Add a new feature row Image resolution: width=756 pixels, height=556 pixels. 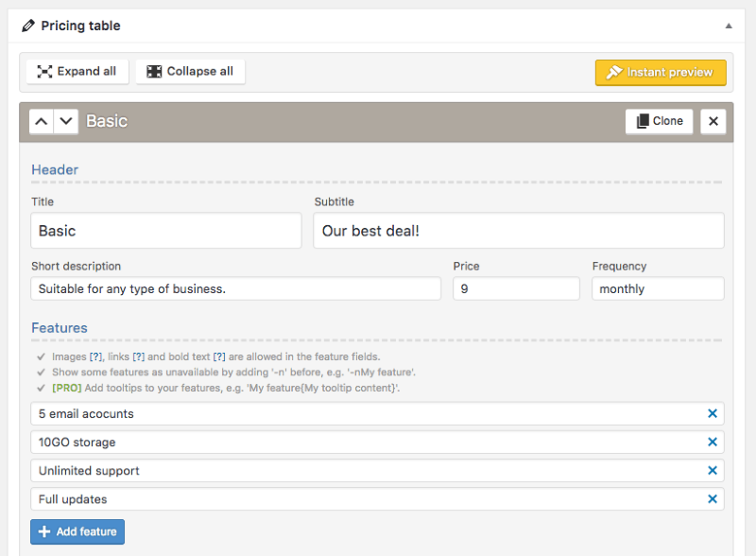pyautogui.click(x=77, y=531)
